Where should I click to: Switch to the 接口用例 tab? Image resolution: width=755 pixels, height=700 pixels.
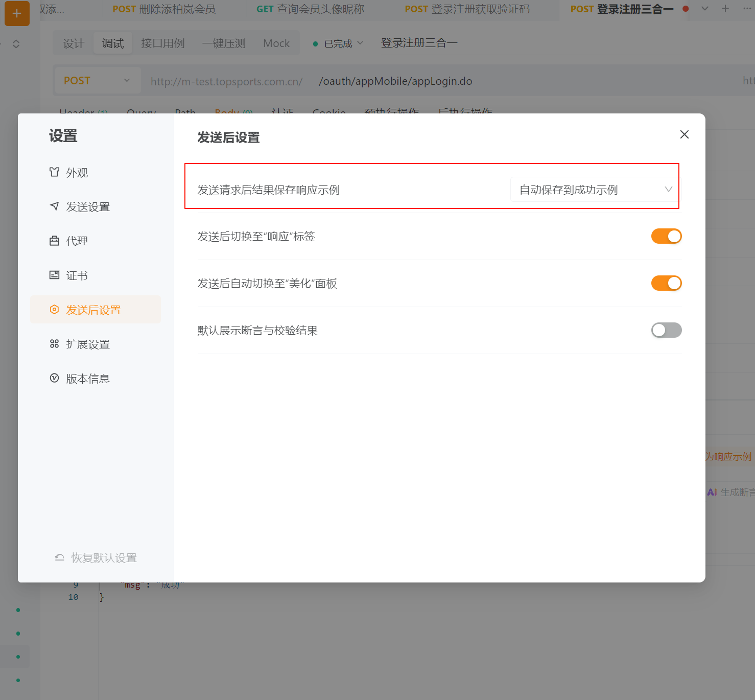point(163,43)
